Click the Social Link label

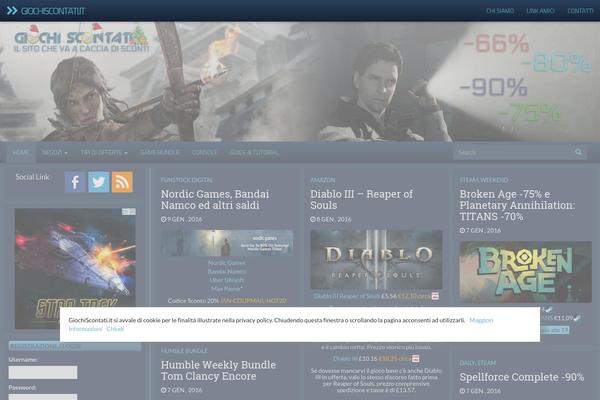[x=33, y=177]
